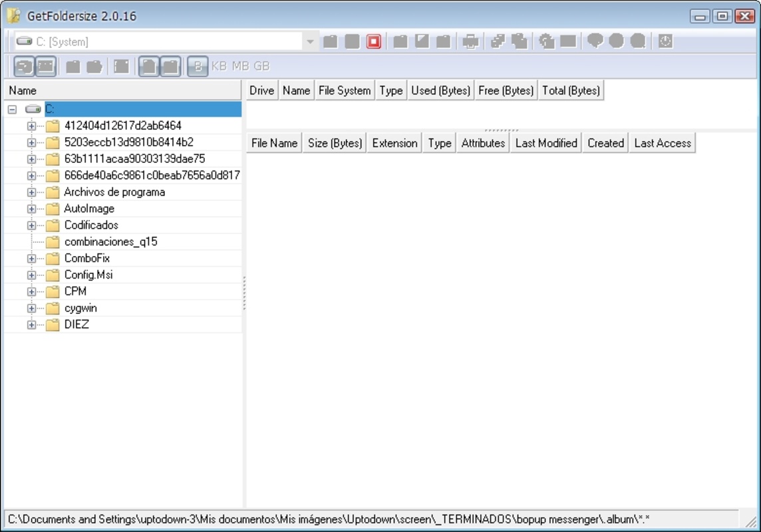Image resolution: width=761 pixels, height=532 pixels.
Task: Click the red Stop scan button
Action: point(374,42)
